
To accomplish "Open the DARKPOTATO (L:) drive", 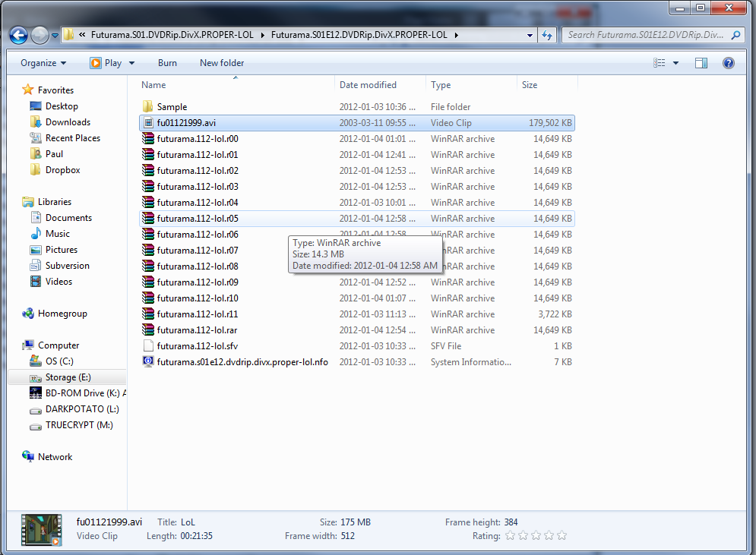I will click(82, 409).
